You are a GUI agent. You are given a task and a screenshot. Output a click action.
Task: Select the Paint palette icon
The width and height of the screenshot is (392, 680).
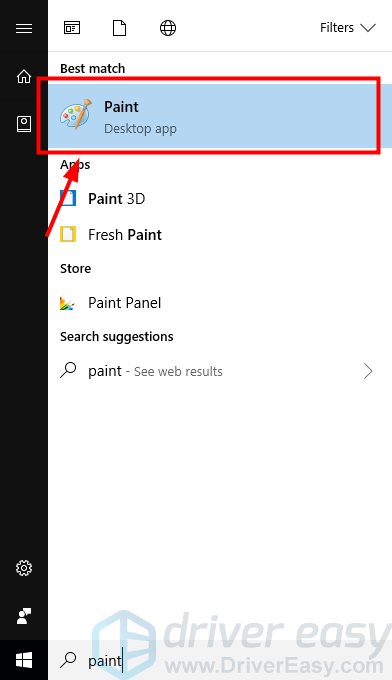click(x=76, y=115)
